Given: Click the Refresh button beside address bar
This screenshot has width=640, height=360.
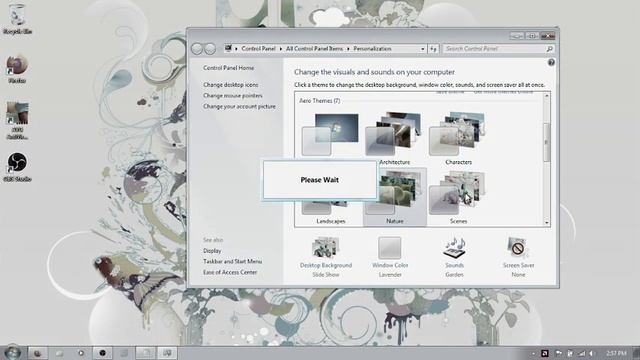Looking at the screenshot, I should [433, 49].
